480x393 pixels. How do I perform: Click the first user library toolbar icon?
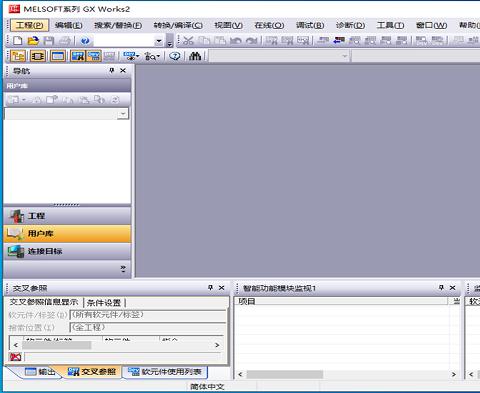(14, 99)
